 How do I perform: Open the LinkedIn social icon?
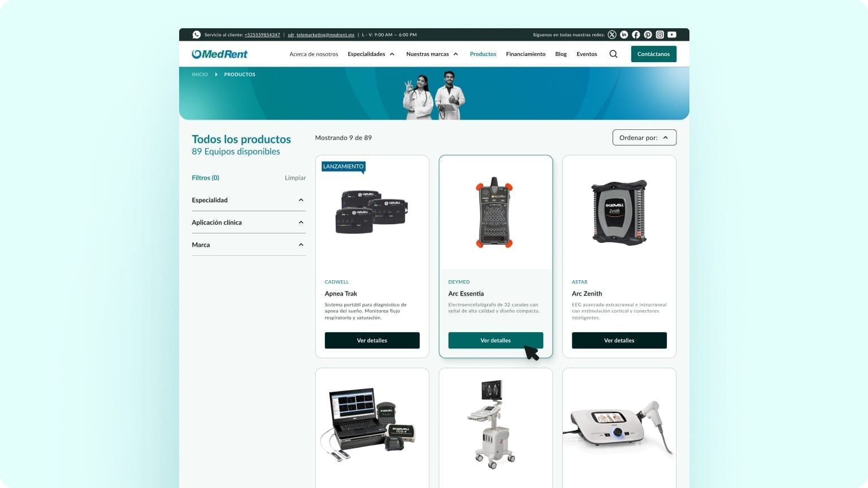(624, 34)
